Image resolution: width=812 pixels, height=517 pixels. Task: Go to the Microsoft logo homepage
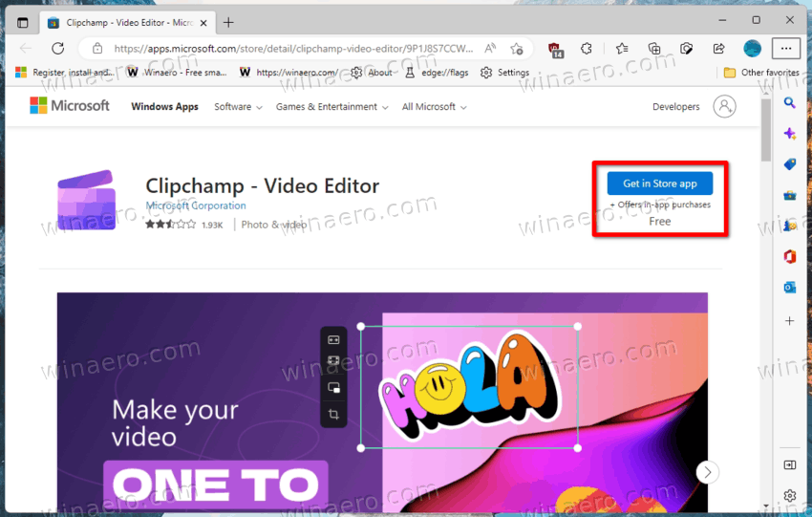pos(70,106)
